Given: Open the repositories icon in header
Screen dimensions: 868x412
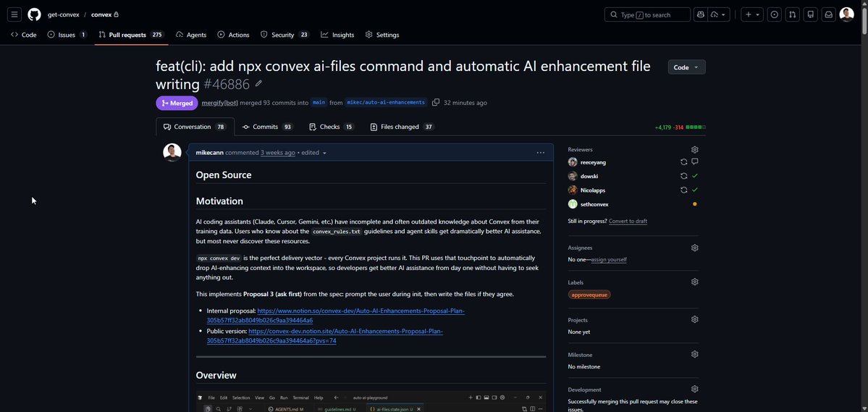Looking at the screenshot, I should point(810,14).
